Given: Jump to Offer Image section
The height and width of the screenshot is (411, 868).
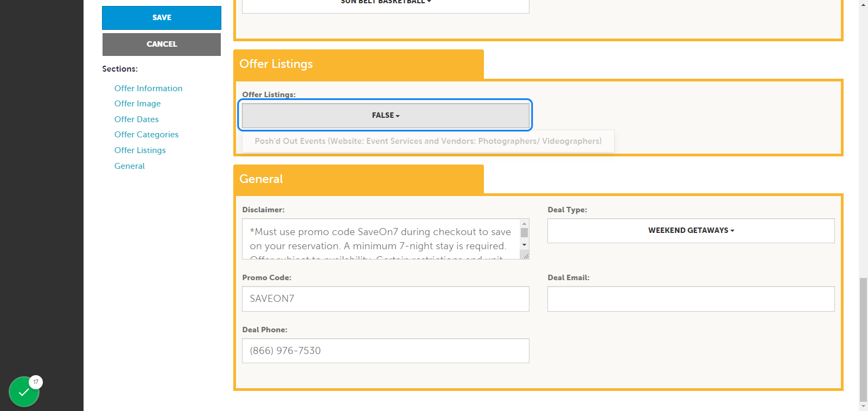Looking at the screenshot, I should 137,103.
